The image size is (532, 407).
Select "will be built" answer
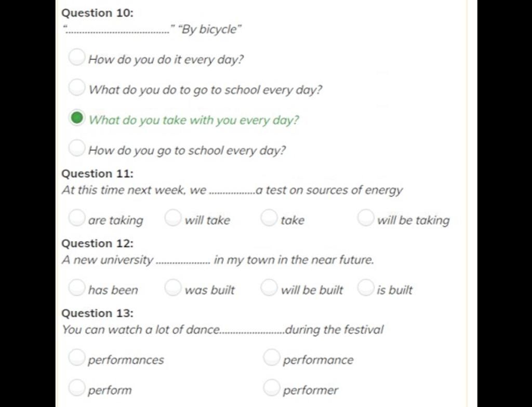coord(270,287)
